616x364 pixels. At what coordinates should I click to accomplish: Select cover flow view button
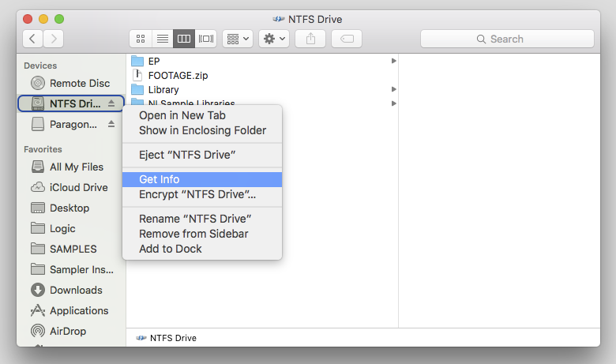click(206, 38)
